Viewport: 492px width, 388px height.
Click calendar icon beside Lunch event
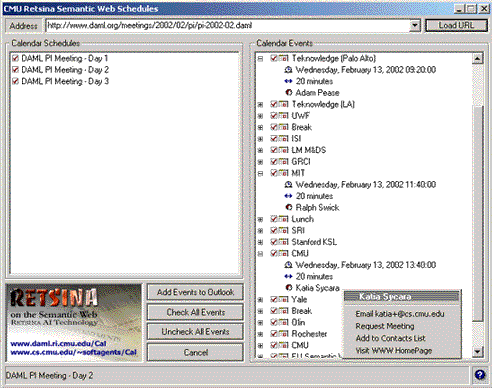[x=284, y=219]
